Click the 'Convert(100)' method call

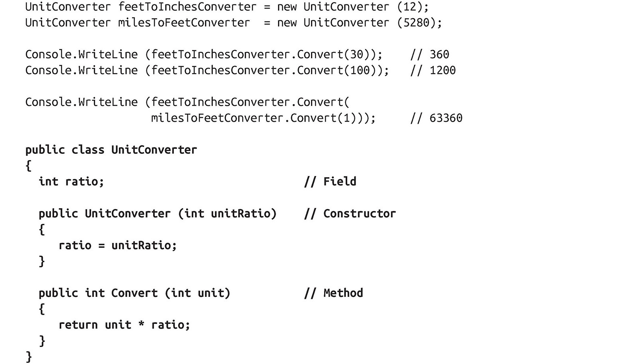340,70
